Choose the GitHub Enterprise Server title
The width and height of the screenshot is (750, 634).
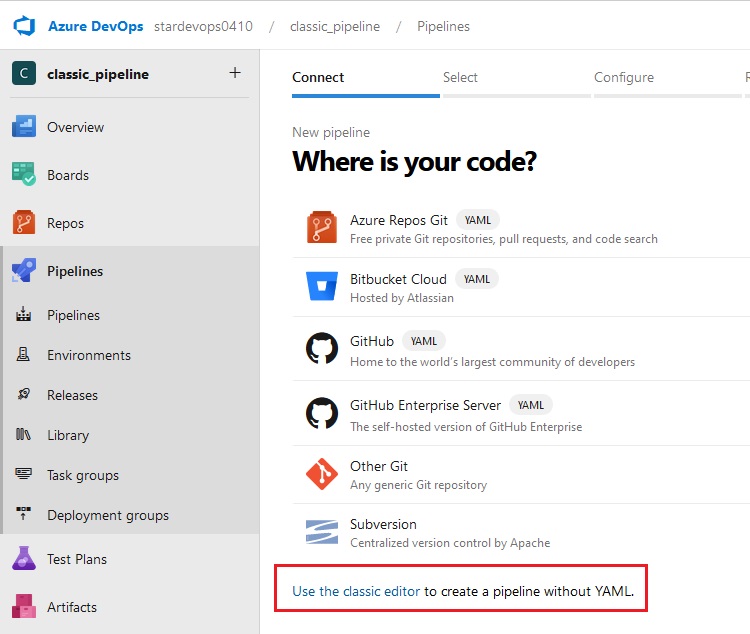(x=425, y=405)
